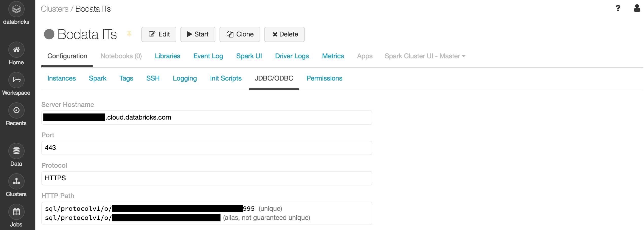644x230 pixels.
Task: Open the Driver Logs tab
Action: [x=292, y=56]
